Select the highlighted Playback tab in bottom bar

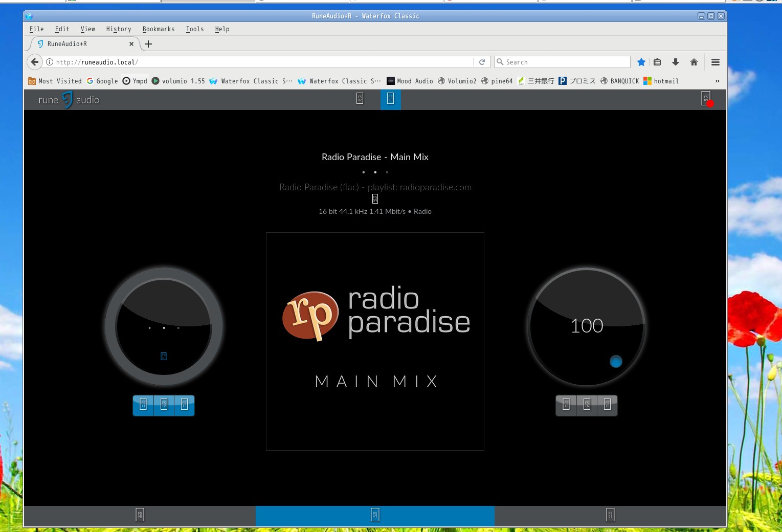pos(375,515)
